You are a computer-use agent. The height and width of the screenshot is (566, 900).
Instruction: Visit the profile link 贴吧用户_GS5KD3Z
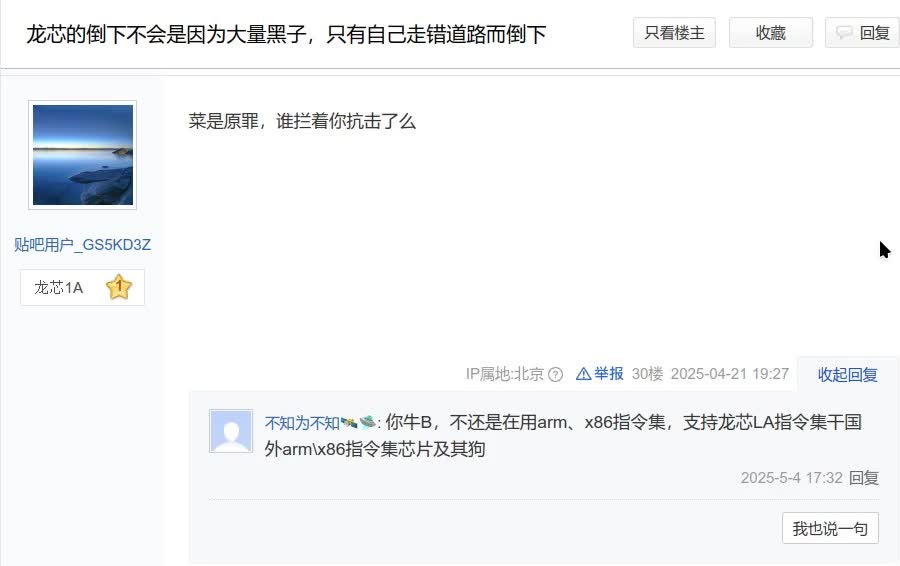click(82, 245)
